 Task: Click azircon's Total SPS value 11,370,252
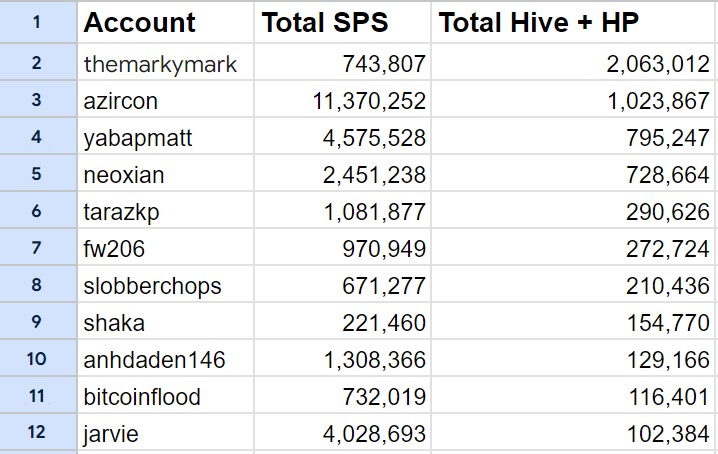(370, 101)
